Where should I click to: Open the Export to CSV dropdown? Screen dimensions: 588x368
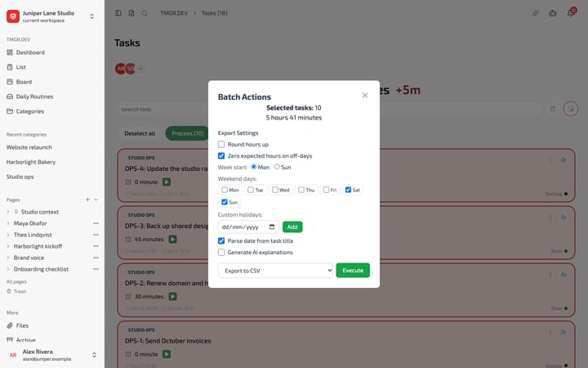point(275,271)
